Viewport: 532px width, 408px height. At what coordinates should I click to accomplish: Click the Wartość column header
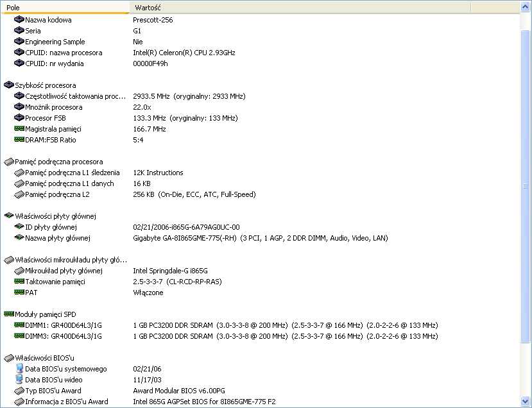[x=300, y=8]
